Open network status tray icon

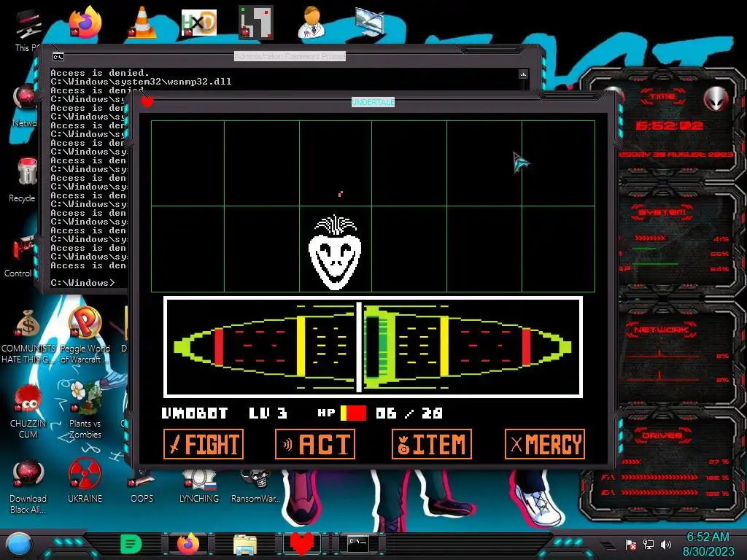[x=649, y=544]
